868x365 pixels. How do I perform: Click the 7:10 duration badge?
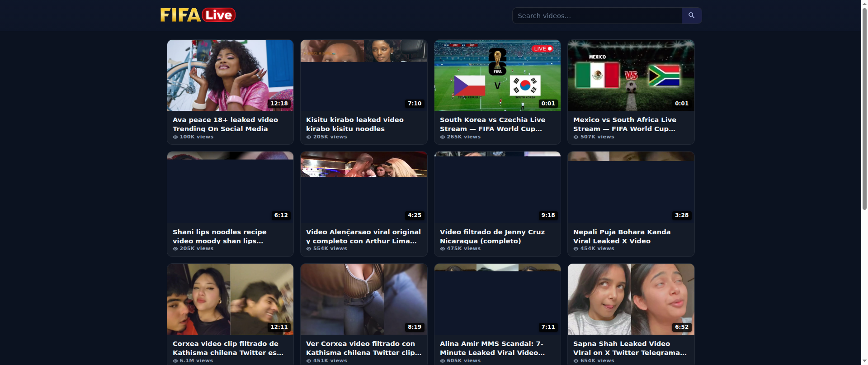click(415, 104)
